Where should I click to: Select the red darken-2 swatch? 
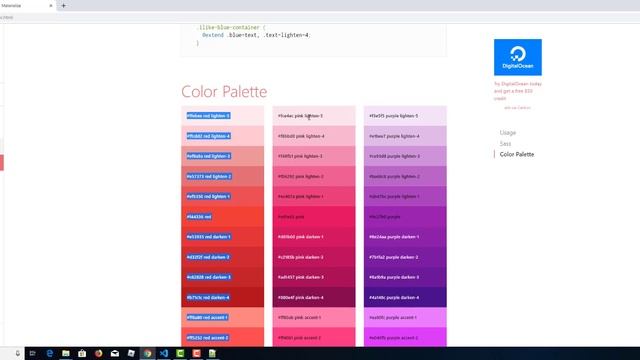222,257
